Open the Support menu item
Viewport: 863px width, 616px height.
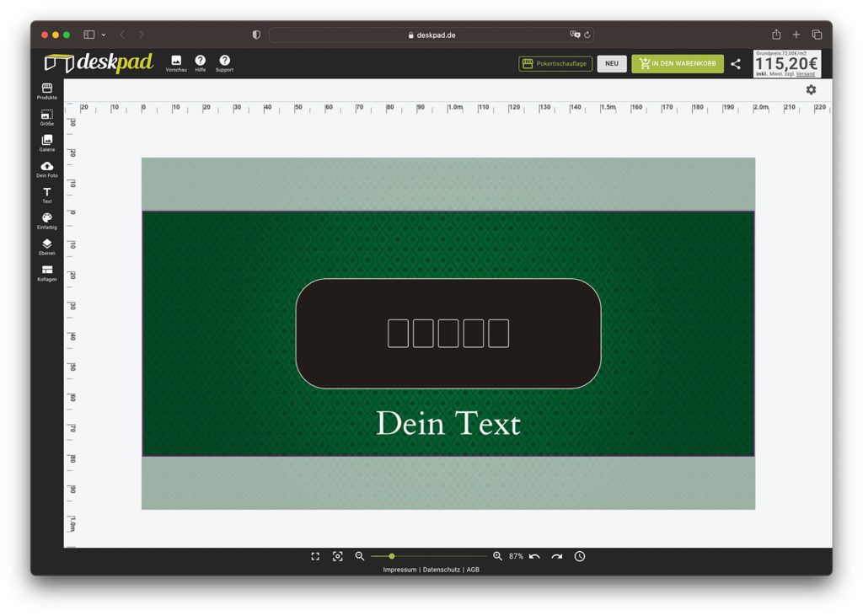[224, 63]
